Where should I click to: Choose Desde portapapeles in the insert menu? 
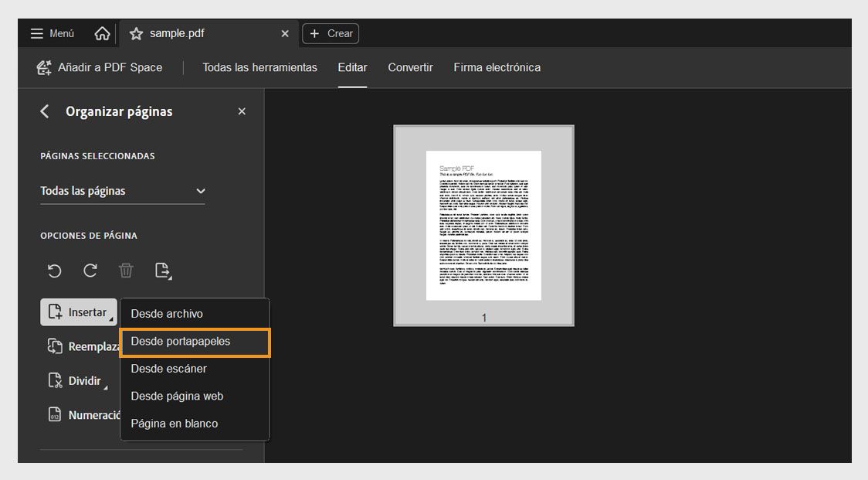[194, 342]
